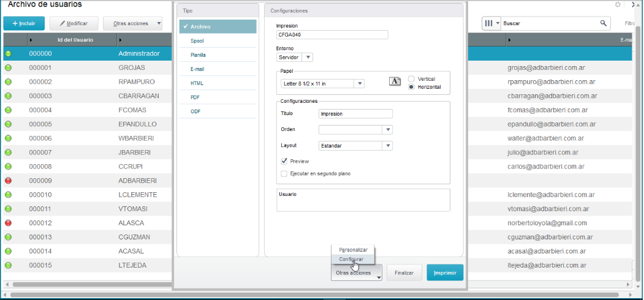Open the Orden dropdown

387,130
